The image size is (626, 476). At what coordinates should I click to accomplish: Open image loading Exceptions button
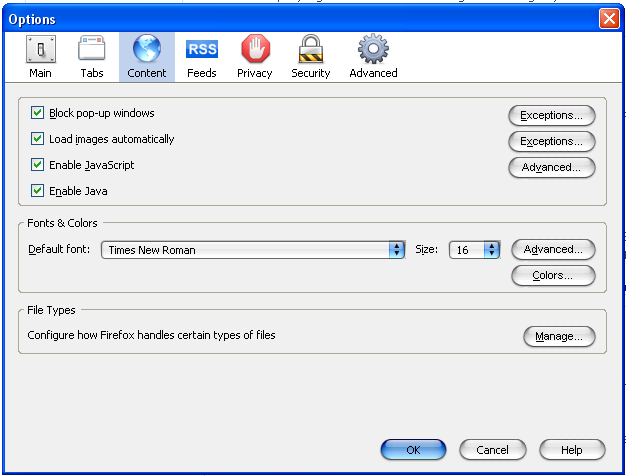pos(552,141)
